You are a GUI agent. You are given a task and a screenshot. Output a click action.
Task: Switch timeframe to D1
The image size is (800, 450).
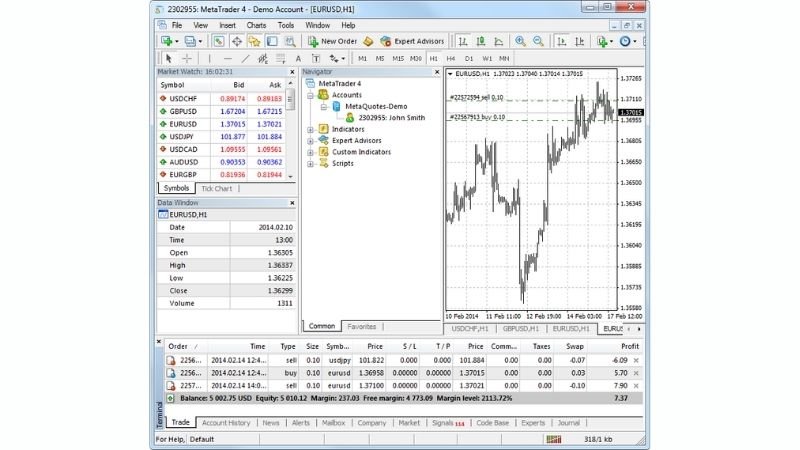point(469,59)
